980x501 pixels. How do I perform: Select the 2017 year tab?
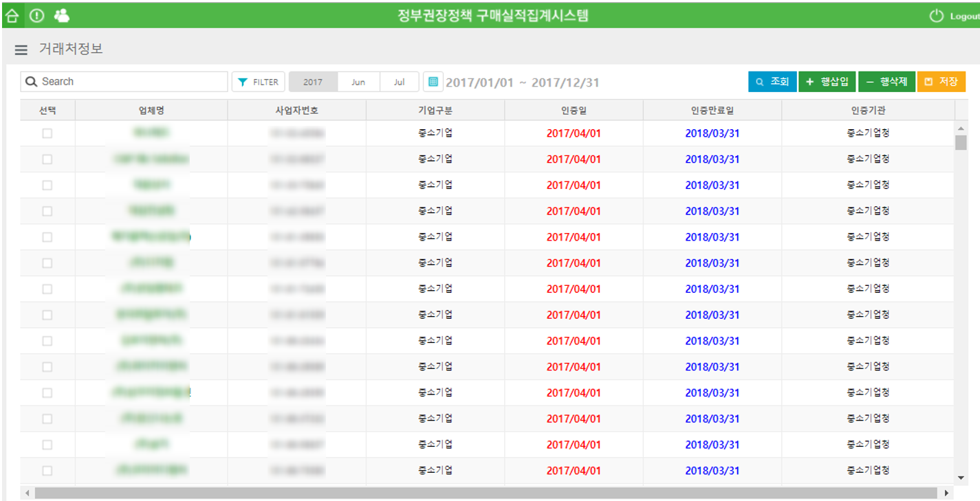coord(313,82)
